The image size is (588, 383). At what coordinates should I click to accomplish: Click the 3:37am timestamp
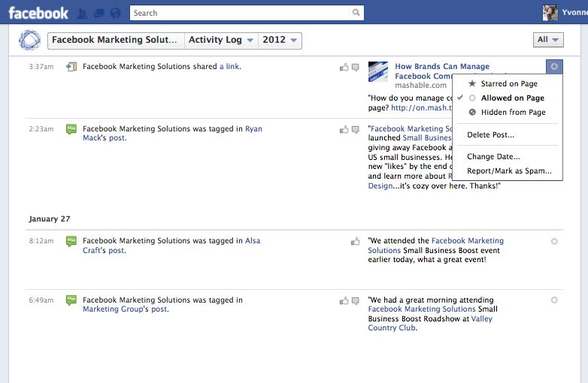41,67
